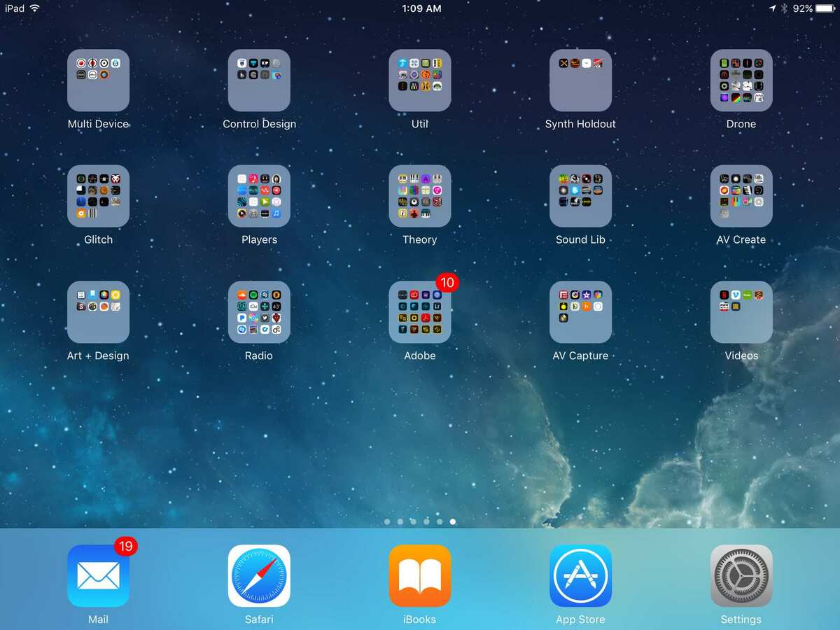Launch the App Store from the dock
This screenshot has width=840, height=630.
pos(580,576)
